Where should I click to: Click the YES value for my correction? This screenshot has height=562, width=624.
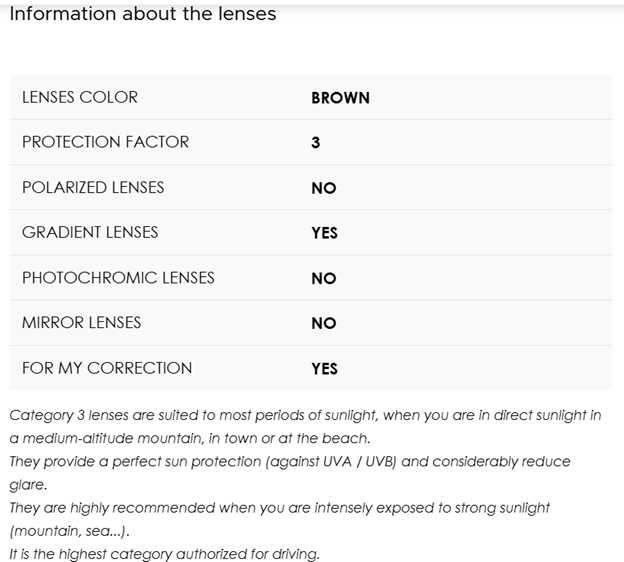[x=325, y=369]
